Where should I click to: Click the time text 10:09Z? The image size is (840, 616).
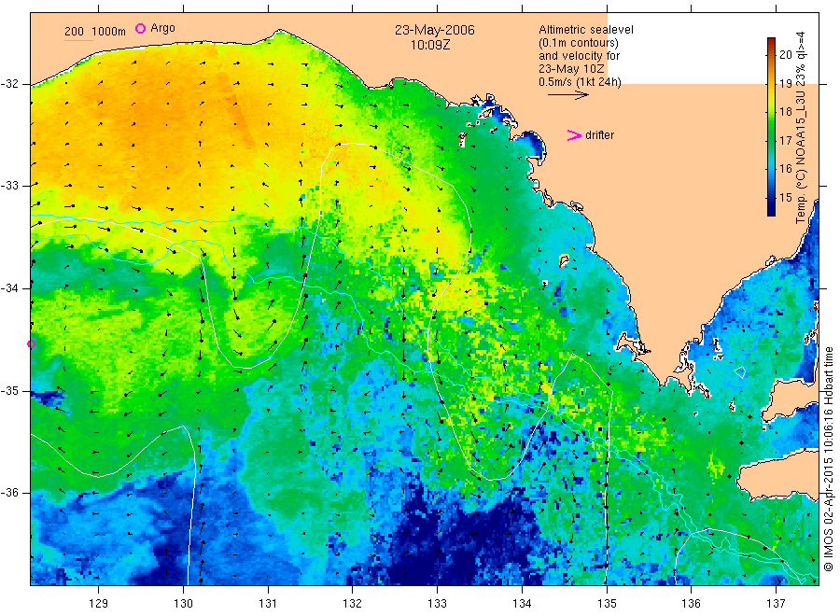(429, 46)
